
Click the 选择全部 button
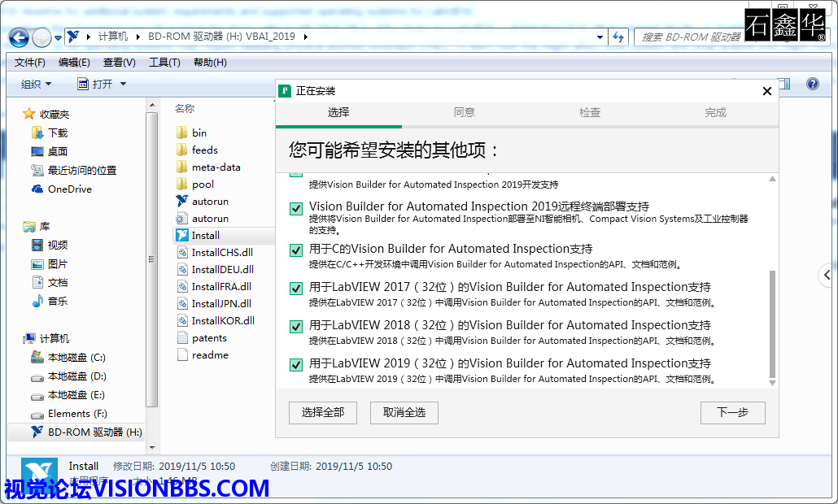tap(323, 413)
